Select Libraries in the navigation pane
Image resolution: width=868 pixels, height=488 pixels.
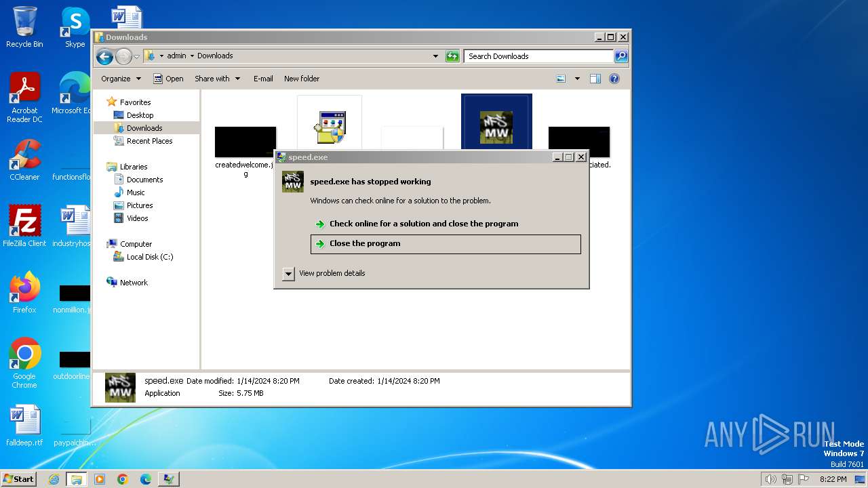pyautogui.click(x=134, y=167)
